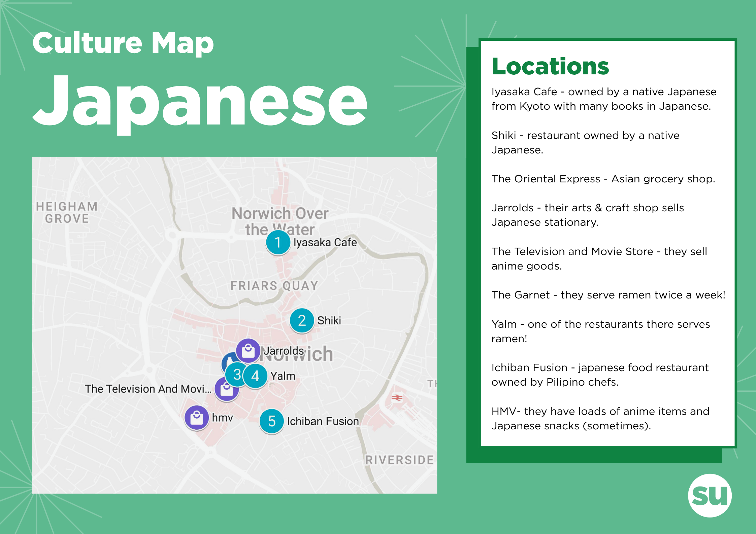Click marker number 5 Ichiban Fusion
This screenshot has height=534, width=756.
click(271, 421)
